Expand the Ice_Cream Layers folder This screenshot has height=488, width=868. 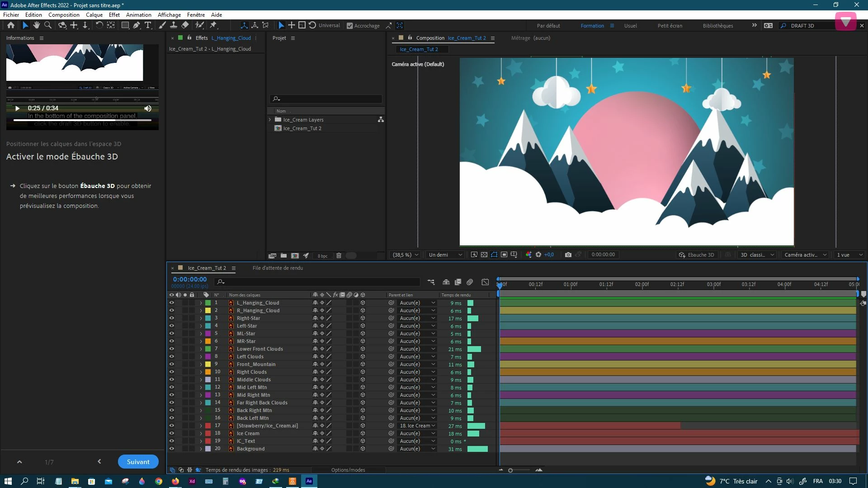tap(270, 120)
